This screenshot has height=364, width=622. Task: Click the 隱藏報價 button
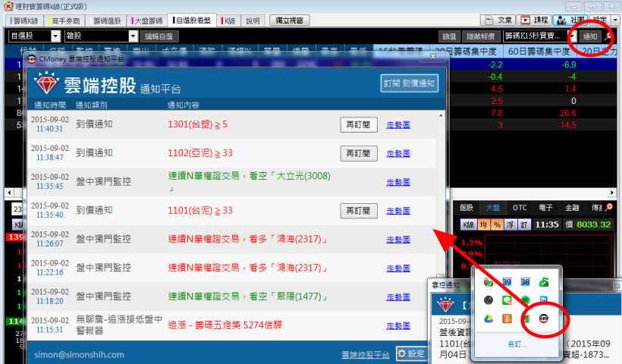(480, 36)
